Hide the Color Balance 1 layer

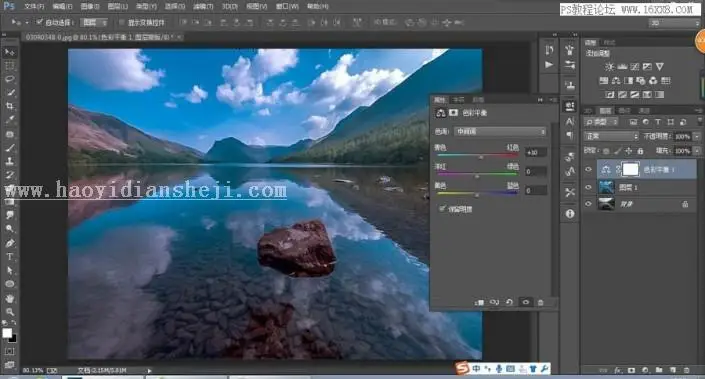pyautogui.click(x=588, y=169)
